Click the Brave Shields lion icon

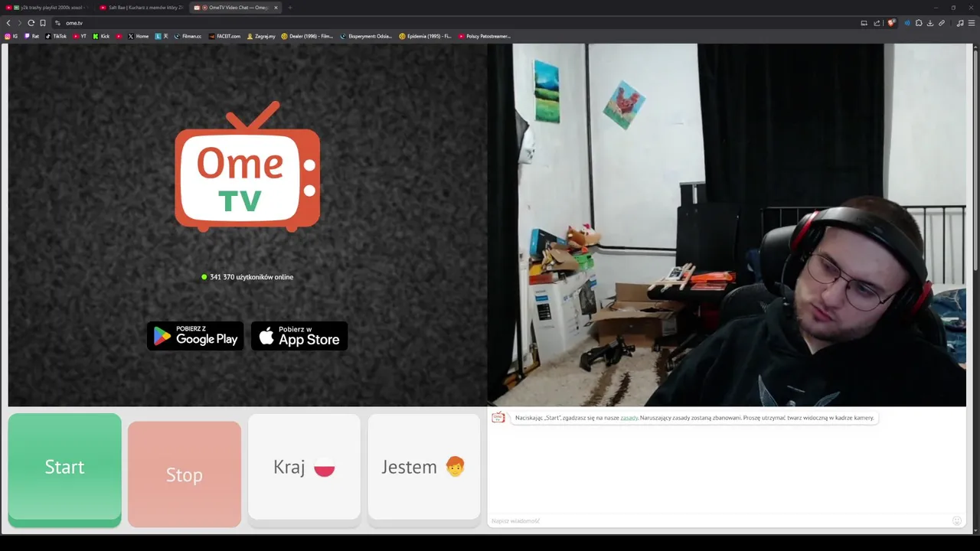(x=891, y=23)
